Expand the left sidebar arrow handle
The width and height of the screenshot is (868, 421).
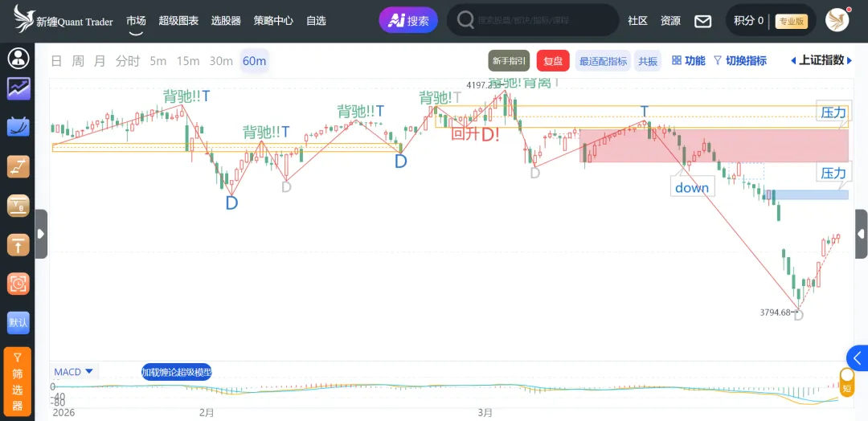tap(41, 234)
